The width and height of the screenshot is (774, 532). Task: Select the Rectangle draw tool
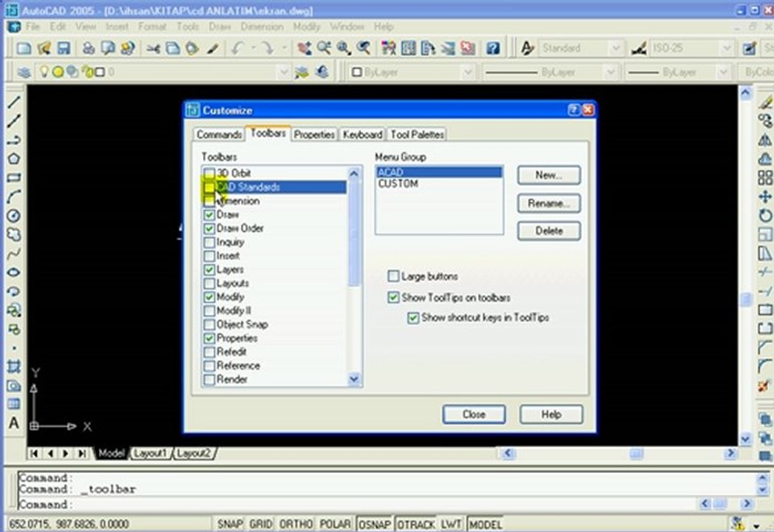point(14,177)
